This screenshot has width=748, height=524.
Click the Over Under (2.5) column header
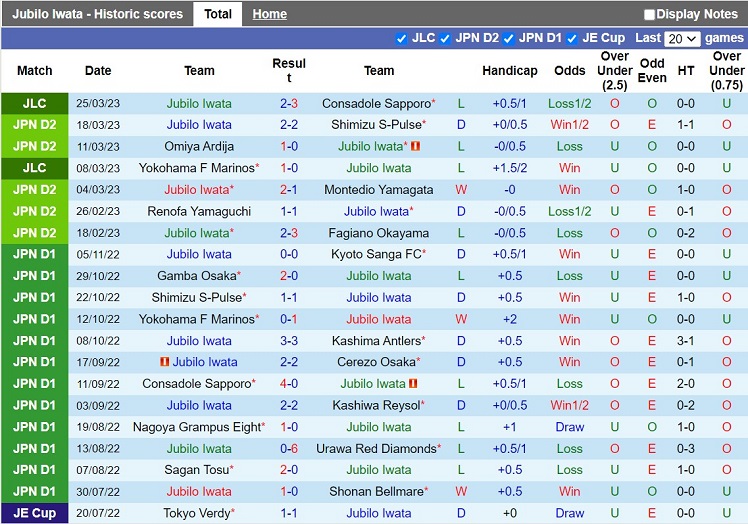[614, 71]
